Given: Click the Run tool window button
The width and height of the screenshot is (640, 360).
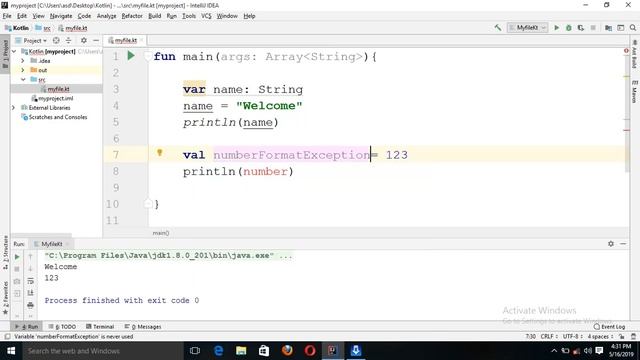Looking at the screenshot, I should pyautogui.click(x=26, y=327).
